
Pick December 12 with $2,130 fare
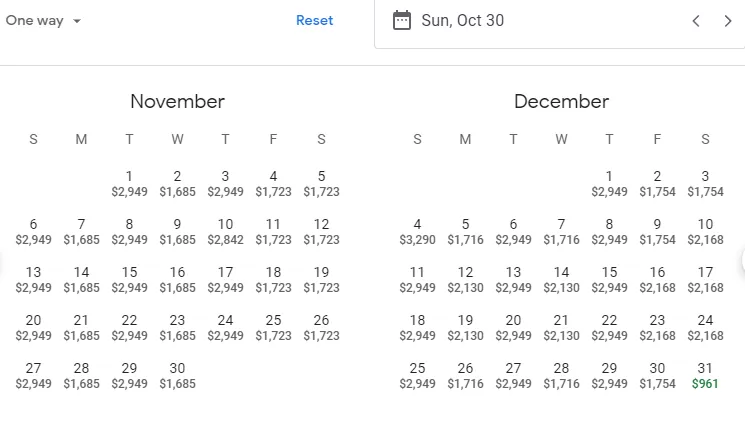click(x=465, y=279)
